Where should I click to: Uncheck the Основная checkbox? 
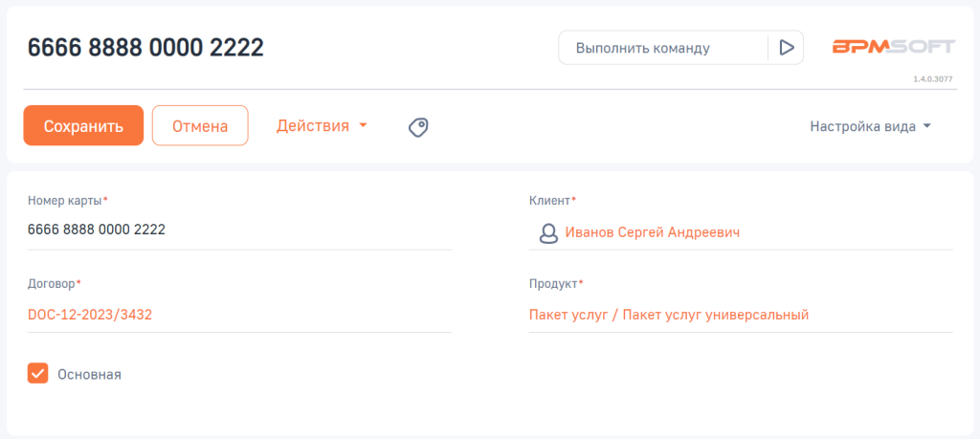coord(38,374)
